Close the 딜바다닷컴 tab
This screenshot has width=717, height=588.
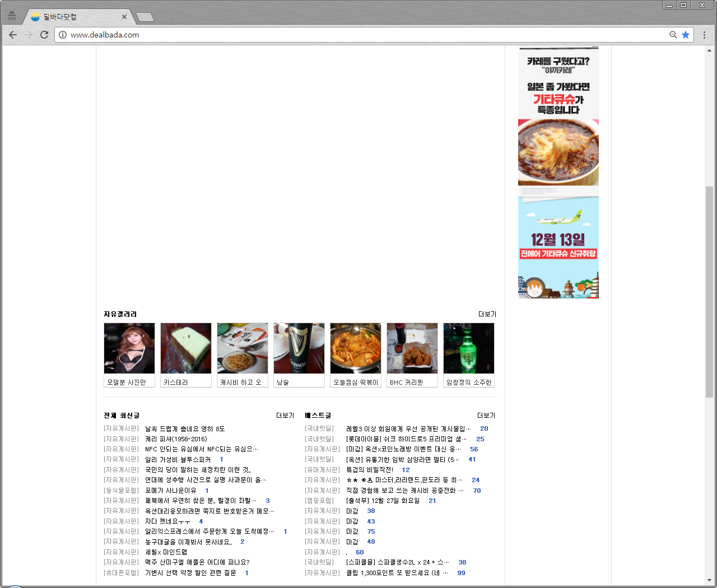pyautogui.click(x=124, y=17)
